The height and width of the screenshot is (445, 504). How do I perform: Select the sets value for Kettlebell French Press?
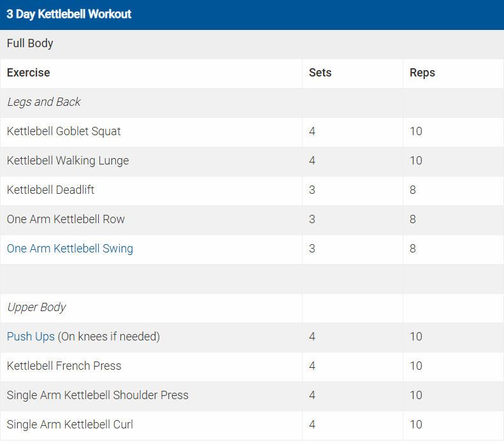pyautogui.click(x=312, y=366)
